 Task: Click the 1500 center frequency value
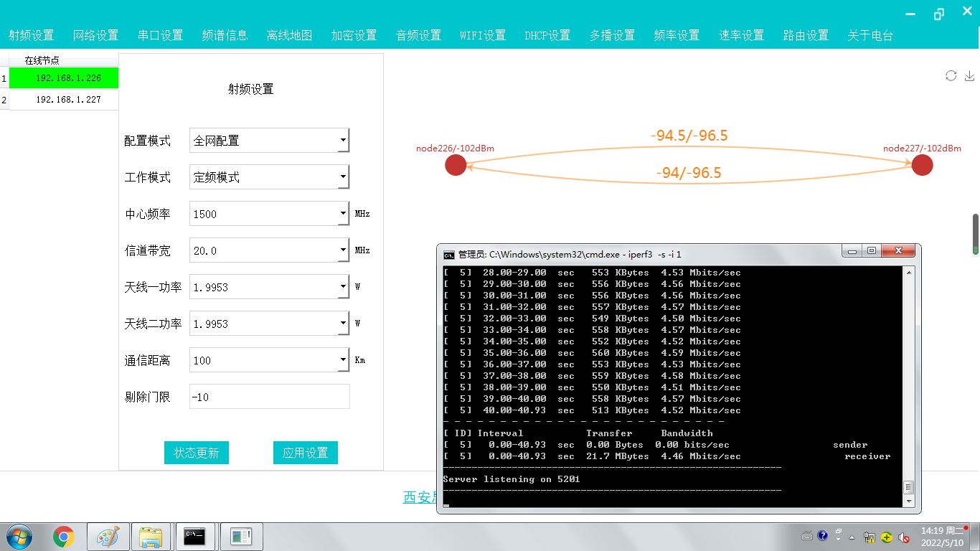(205, 214)
